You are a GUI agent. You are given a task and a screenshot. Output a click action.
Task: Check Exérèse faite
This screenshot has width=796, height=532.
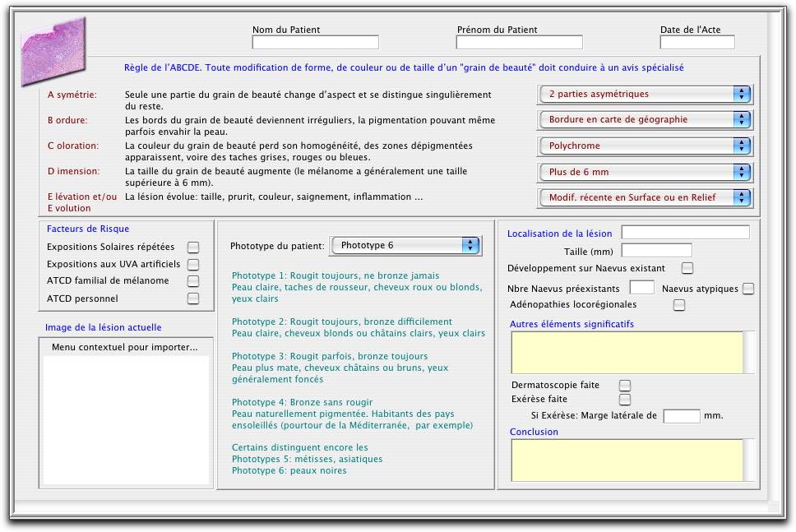(625, 399)
